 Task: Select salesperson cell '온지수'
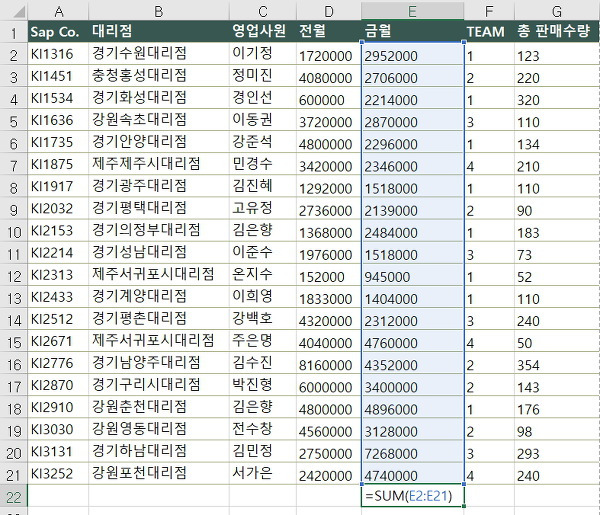click(x=263, y=275)
